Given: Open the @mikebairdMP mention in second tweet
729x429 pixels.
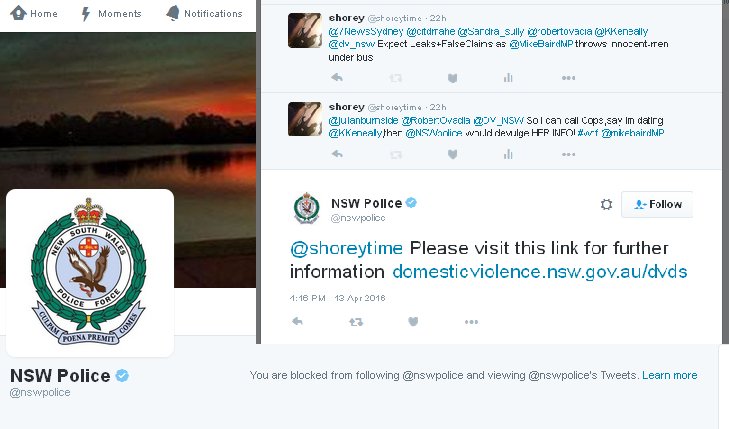Looking at the screenshot, I should coord(633,133).
